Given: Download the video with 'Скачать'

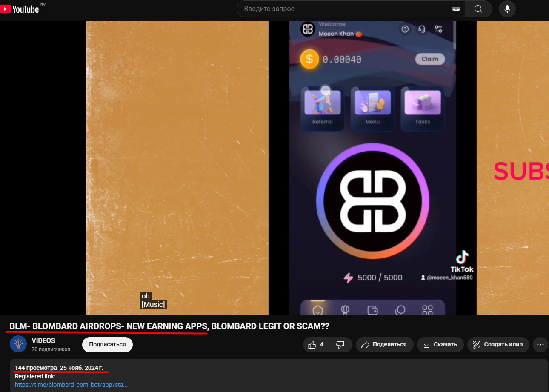Looking at the screenshot, I should pyautogui.click(x=440, y=345).
